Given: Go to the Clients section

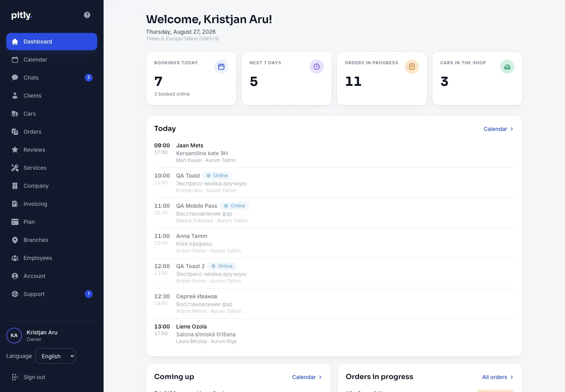Looking at the screenshot, I should pyautogui.click(x=52, y=96).
